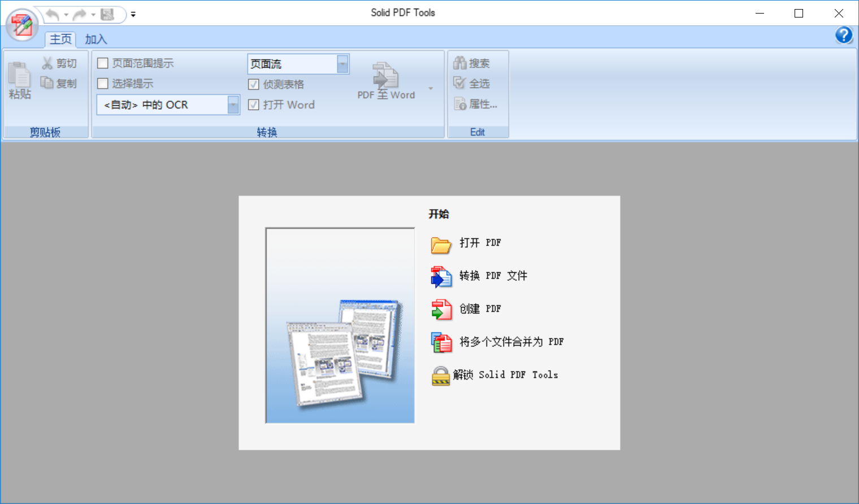Viewport: 859px width, 504px height.
Task: Expand the <自动> 中的 OCR dropdown
Action: 233,105
